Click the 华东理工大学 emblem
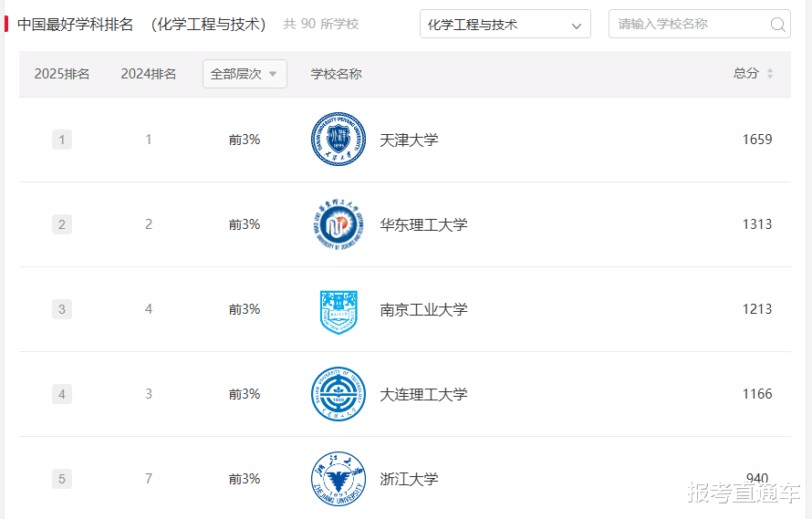This screenshot has width=812, height=519. 338,224
